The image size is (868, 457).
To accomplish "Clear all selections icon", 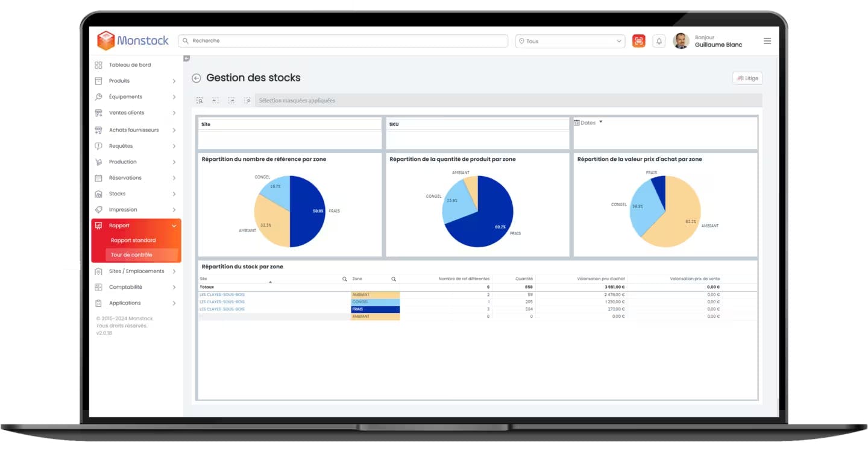I will [x=247, y=101].
